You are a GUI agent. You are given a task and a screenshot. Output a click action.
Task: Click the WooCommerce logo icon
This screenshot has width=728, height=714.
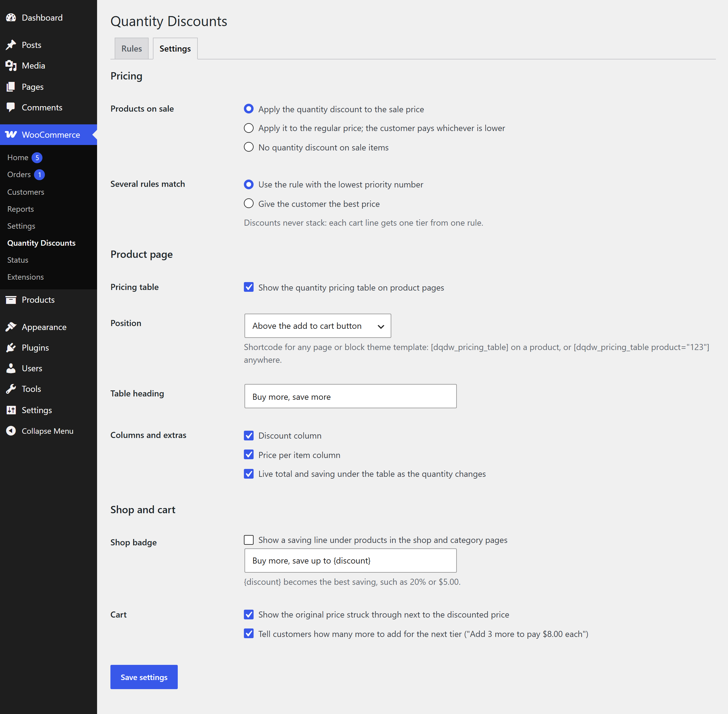pos(11,135)
